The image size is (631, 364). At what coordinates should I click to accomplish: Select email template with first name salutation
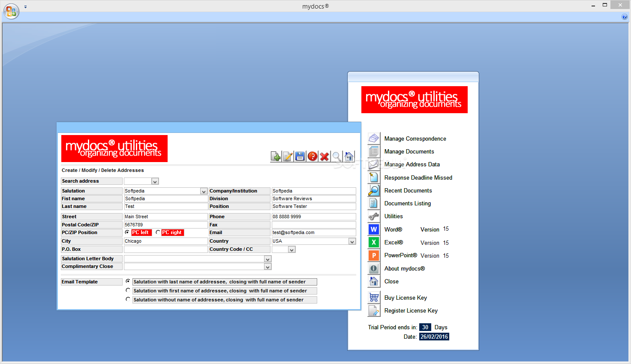pos(128,290)
